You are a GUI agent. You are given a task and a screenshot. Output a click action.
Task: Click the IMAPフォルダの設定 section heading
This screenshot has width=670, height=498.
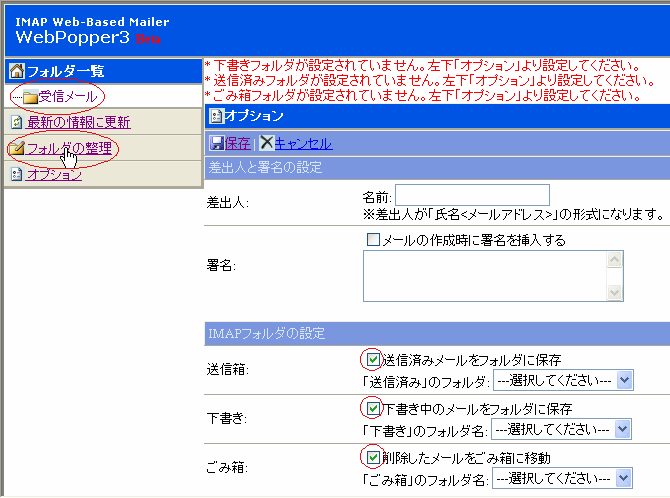tap(266, 333)
